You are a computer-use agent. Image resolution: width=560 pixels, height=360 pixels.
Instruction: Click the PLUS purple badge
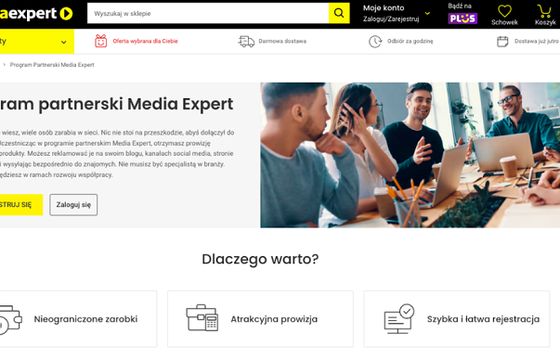pyautogui.click(x=462, y=18)
